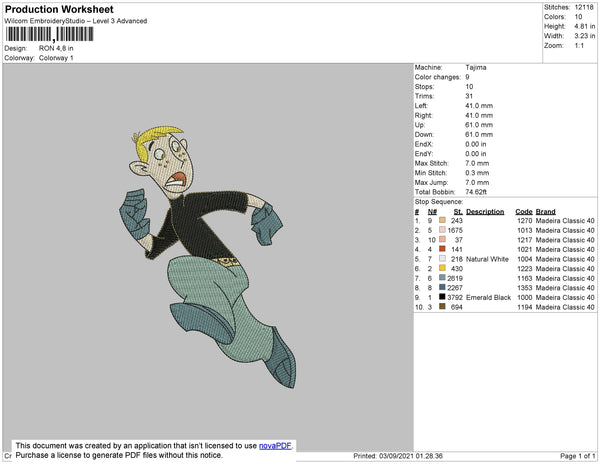This screenshot has height=464, width=600.
Task: Click the Machine value 'Tajima'
Action: (x=476, y=67)
